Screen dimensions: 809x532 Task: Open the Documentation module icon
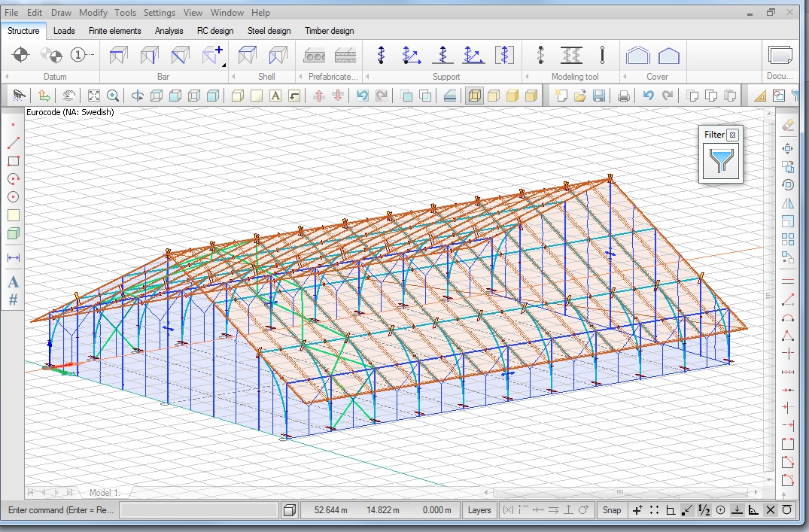coord(780,55)
